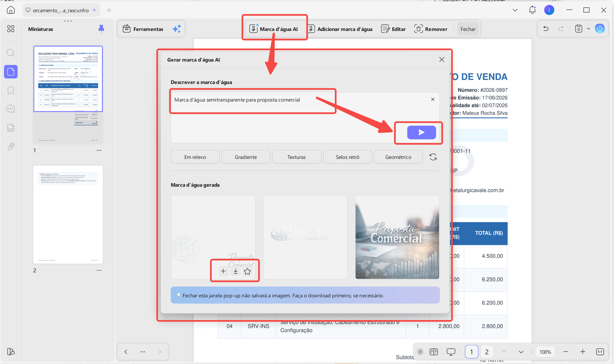Open page 2 thumbnail options menu
614x364 pixels.
(99, 270)
